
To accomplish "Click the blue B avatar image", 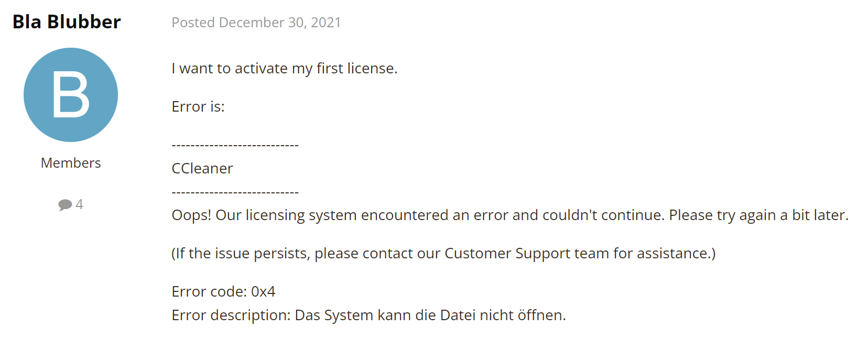I will pos(71,95).
